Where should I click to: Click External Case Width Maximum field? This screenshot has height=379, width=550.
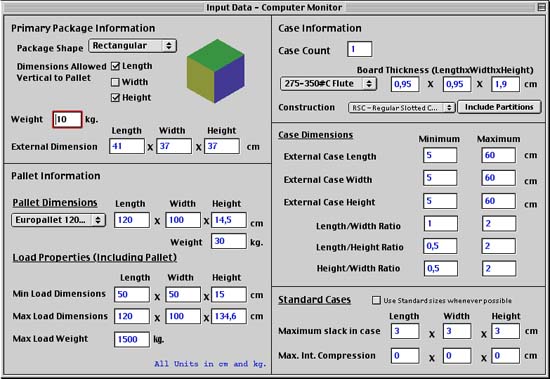498,178
